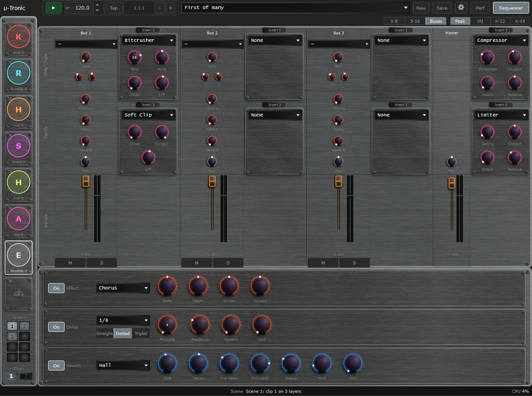532x396 pixels.
Task: Open the Bitcrusher insert dropdown
Action: point(149,41)
